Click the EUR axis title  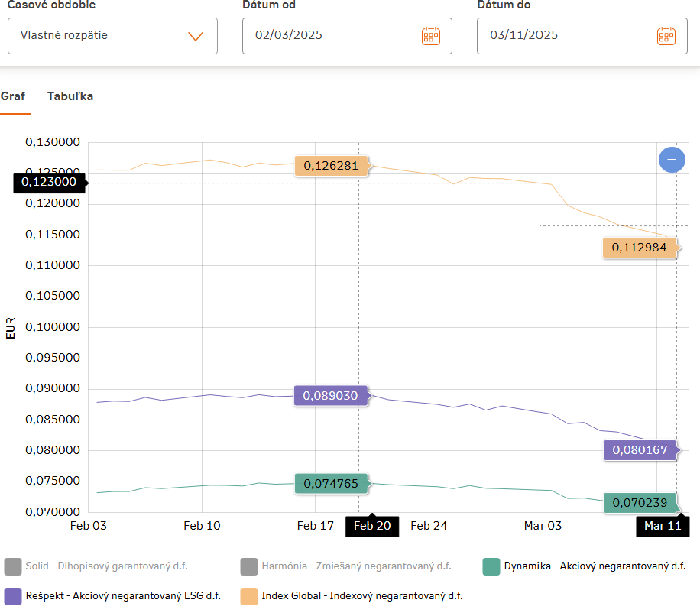click(10, 328)
